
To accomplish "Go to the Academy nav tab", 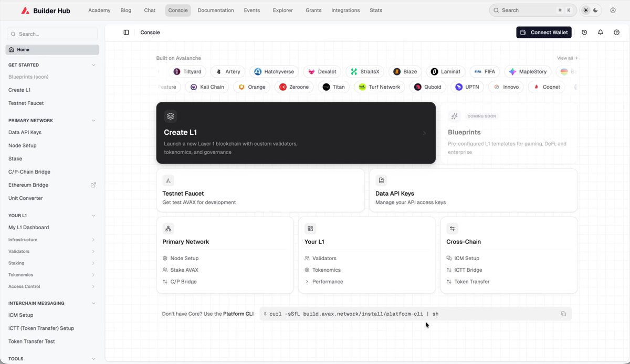I will click(x=99, y=10).
